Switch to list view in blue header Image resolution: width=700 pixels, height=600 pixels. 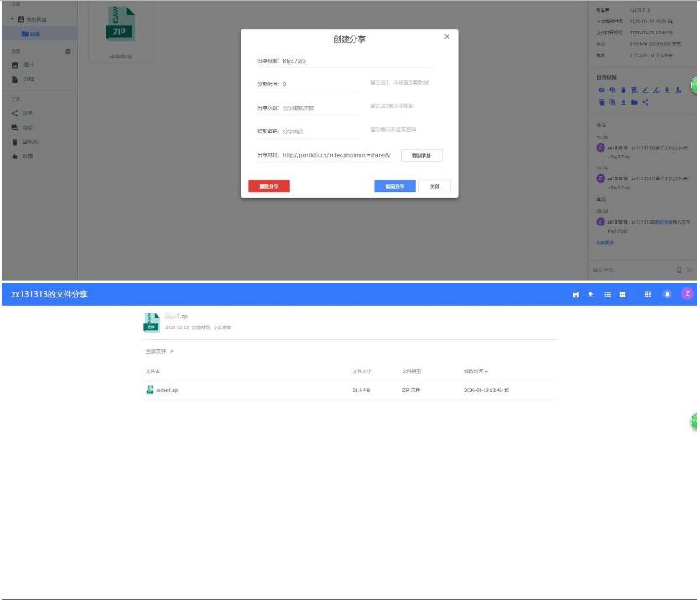coord(606,294)
